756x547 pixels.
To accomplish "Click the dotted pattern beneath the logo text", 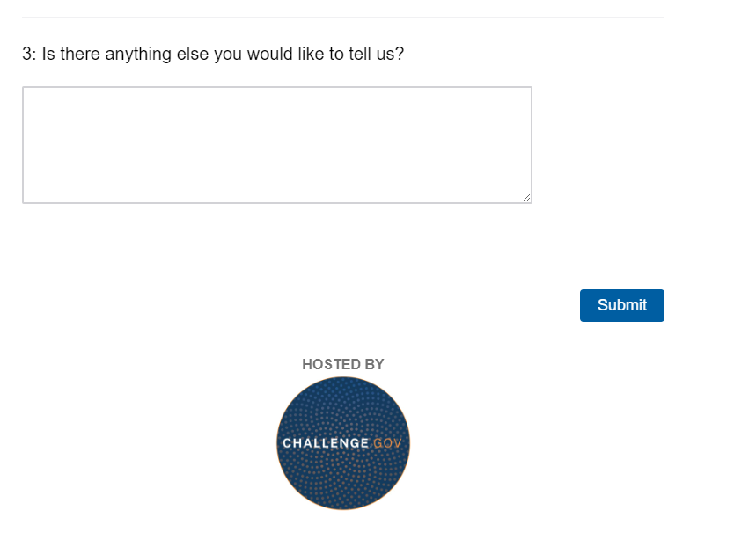I will (343, 479).
